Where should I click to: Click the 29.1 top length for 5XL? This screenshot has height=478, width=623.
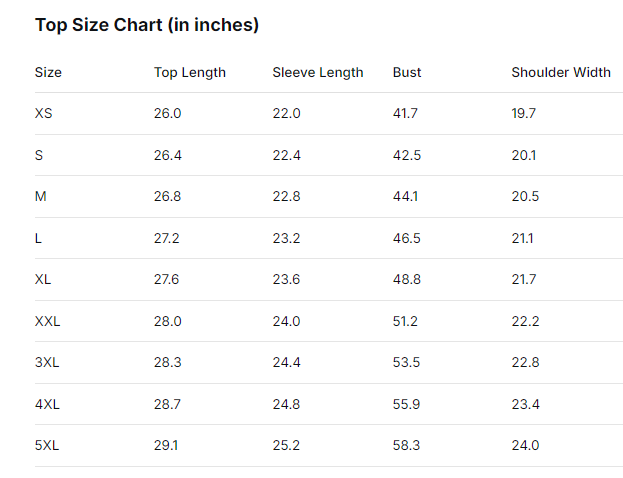pos(166,445)
